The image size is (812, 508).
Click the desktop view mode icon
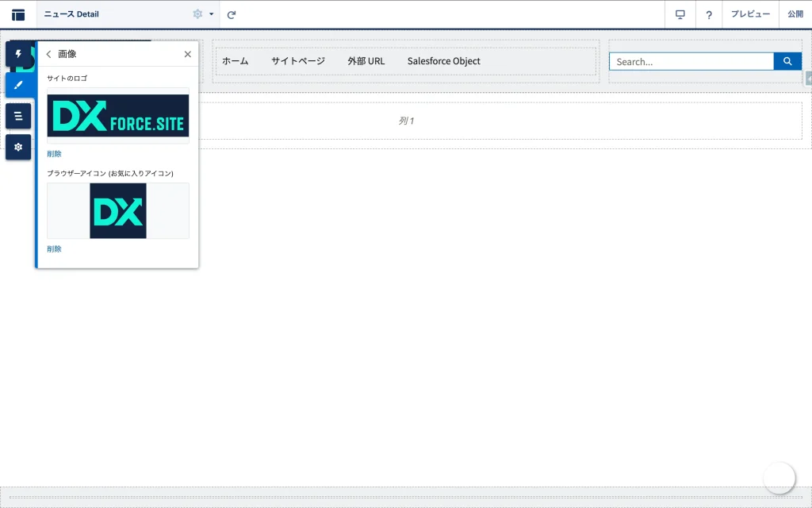click(x=680, y=14)
